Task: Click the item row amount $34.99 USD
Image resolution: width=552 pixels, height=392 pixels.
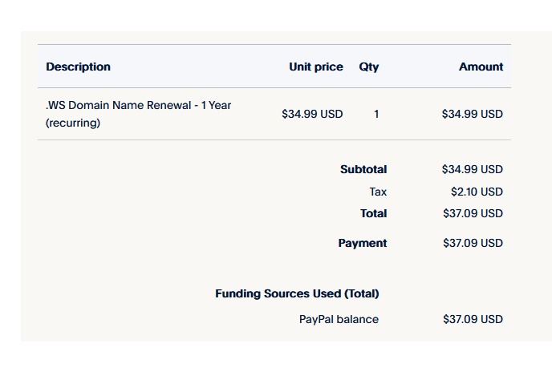Action: [473, 114]
